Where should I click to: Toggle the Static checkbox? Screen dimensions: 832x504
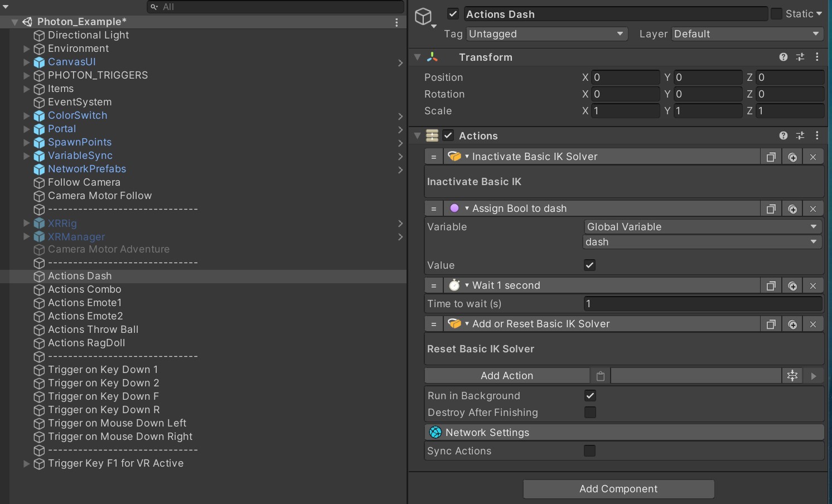(x=776, y=14)
